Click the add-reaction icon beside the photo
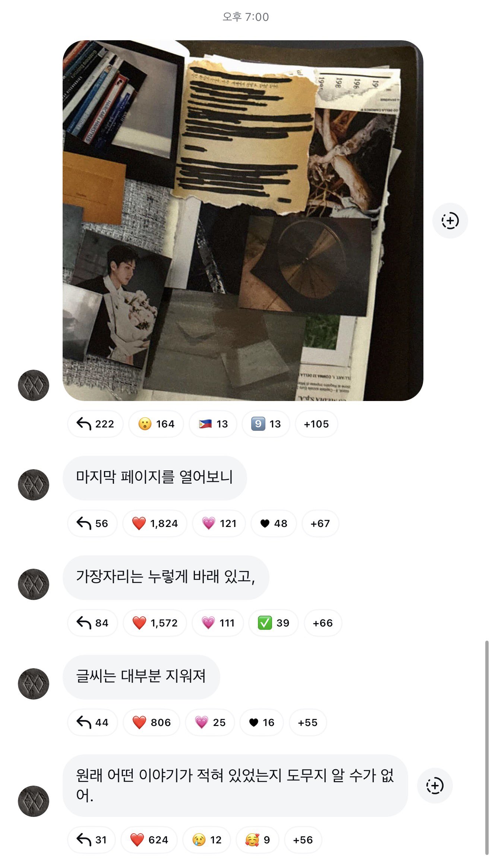492x868 pixels. tap(450, 221)
